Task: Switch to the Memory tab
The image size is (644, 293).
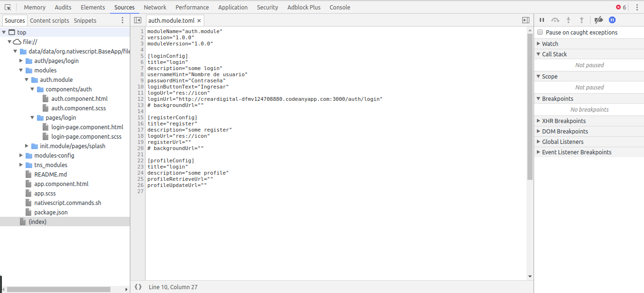Action: (35, 7)
